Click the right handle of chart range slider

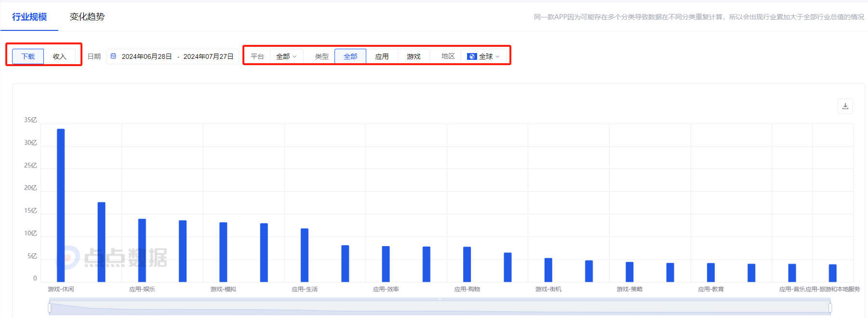(x=830, y=307)
